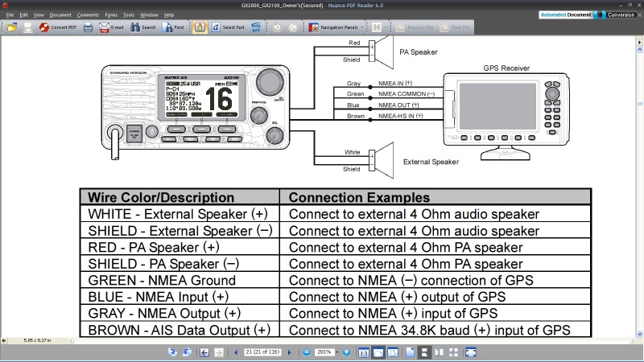Click the vertical scrollbar down arrow

tap(639, 334)
